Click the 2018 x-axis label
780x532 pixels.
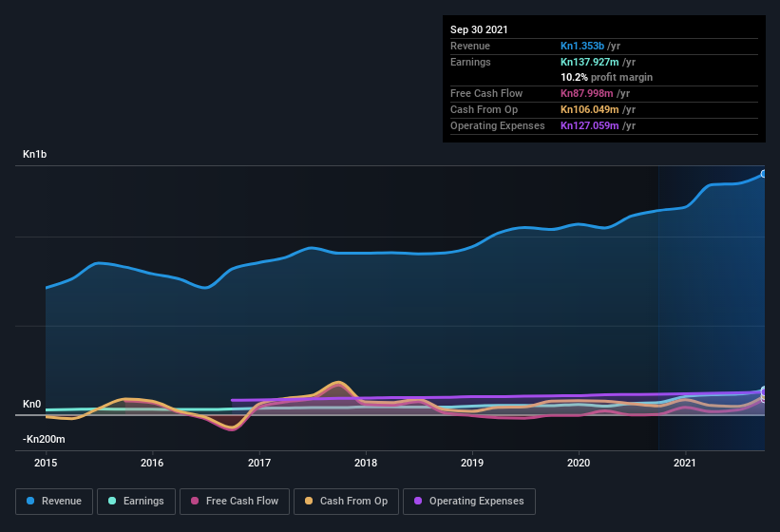[x=366, y=463]
